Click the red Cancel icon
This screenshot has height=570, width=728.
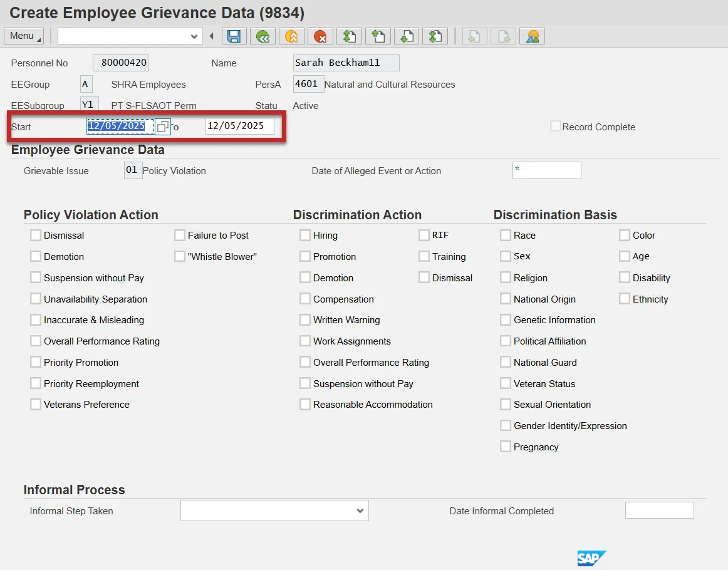pos(320,36)
